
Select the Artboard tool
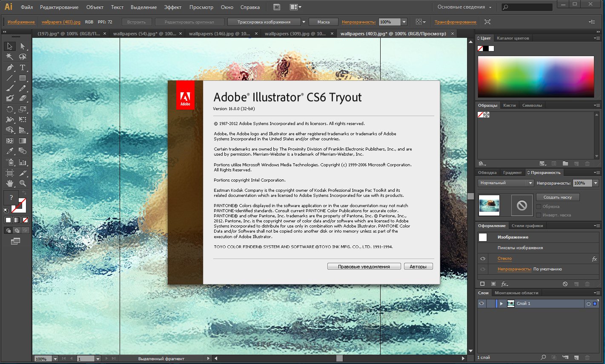pyautogui.click(x=10, y=173)
